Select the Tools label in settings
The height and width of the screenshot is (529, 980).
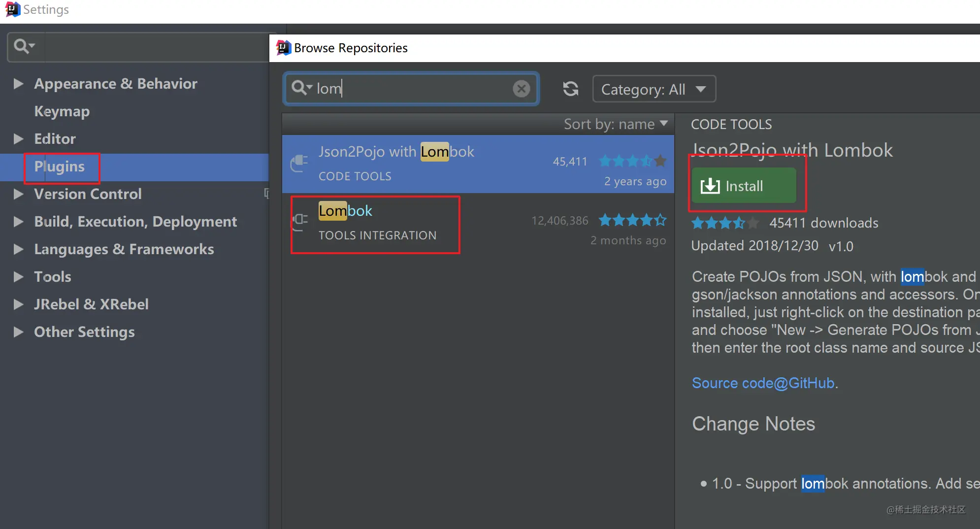click(53, 277)
